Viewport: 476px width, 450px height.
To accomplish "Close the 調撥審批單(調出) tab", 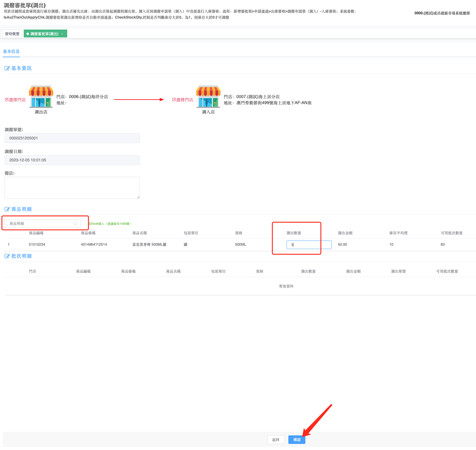I will 62,34.
